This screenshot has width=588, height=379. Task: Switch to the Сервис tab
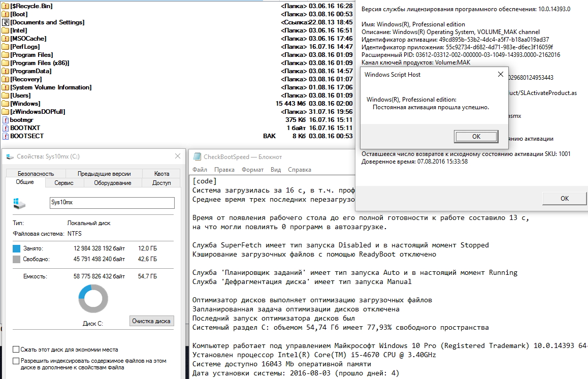pos(64,183)
